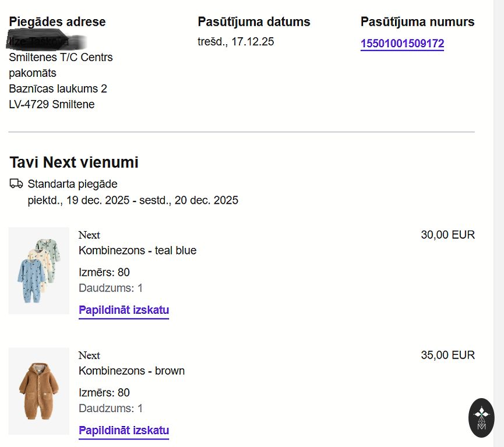Image resolution: width=504 pixels, height=447 pixels.
Task: Click the Smiltenes T/C Centrs address line
Action: tap(61, 58)
